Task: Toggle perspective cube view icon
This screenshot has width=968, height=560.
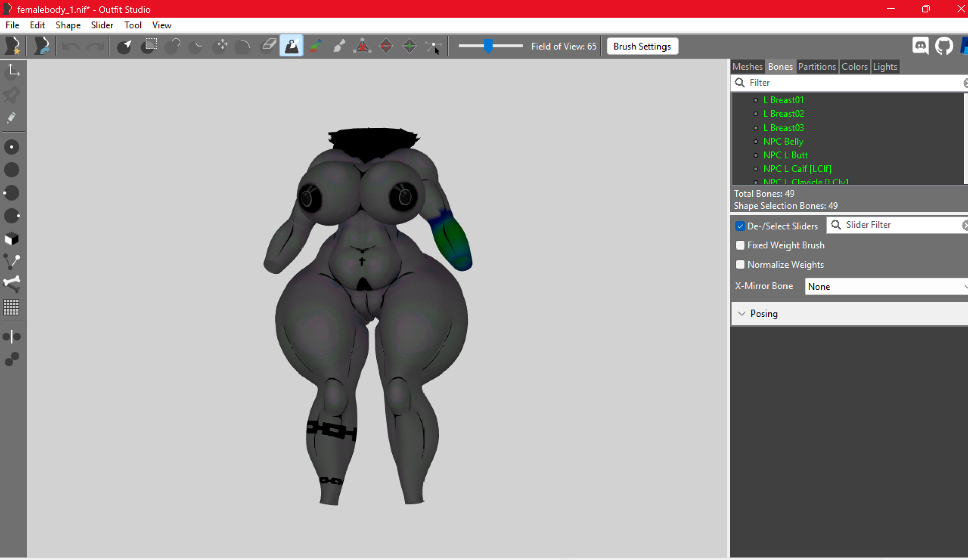Action: pos(12,239)
